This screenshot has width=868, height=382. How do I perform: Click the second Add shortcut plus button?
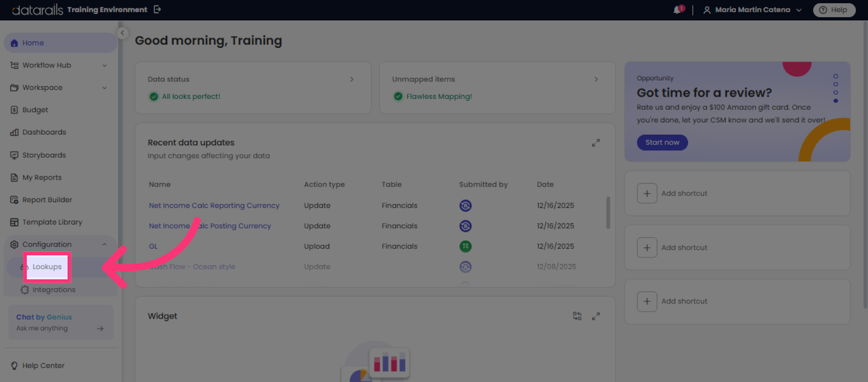647,248
